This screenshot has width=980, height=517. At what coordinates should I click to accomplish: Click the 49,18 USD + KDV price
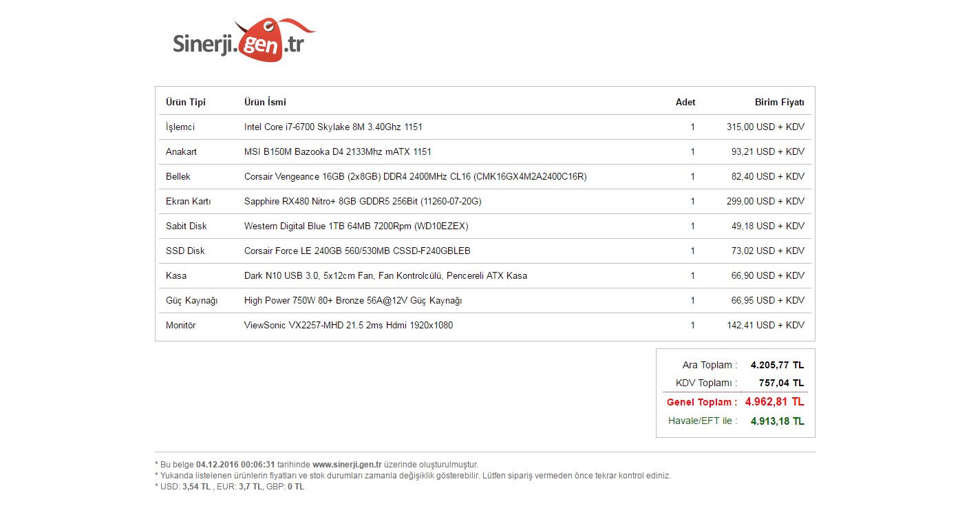(x=768, y=226)
